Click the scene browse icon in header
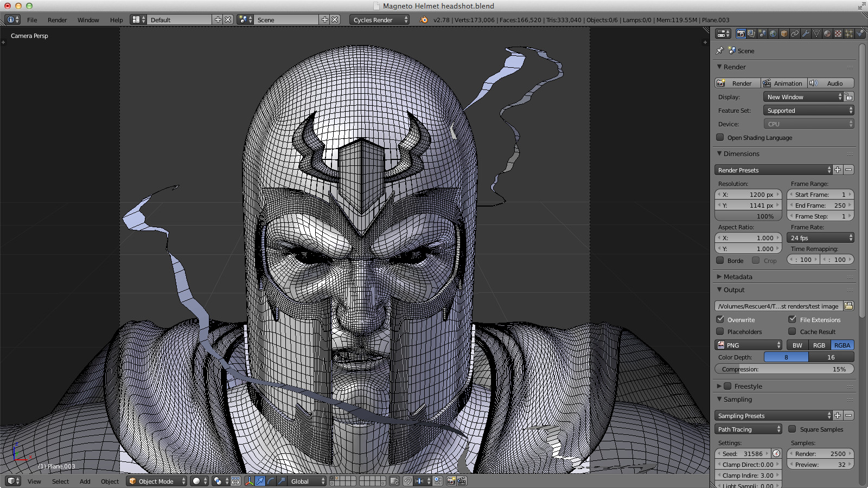868x488 pixels. 245,20
